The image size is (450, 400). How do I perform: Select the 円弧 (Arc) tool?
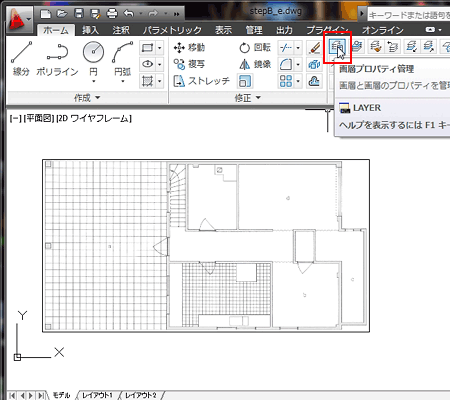123,59
